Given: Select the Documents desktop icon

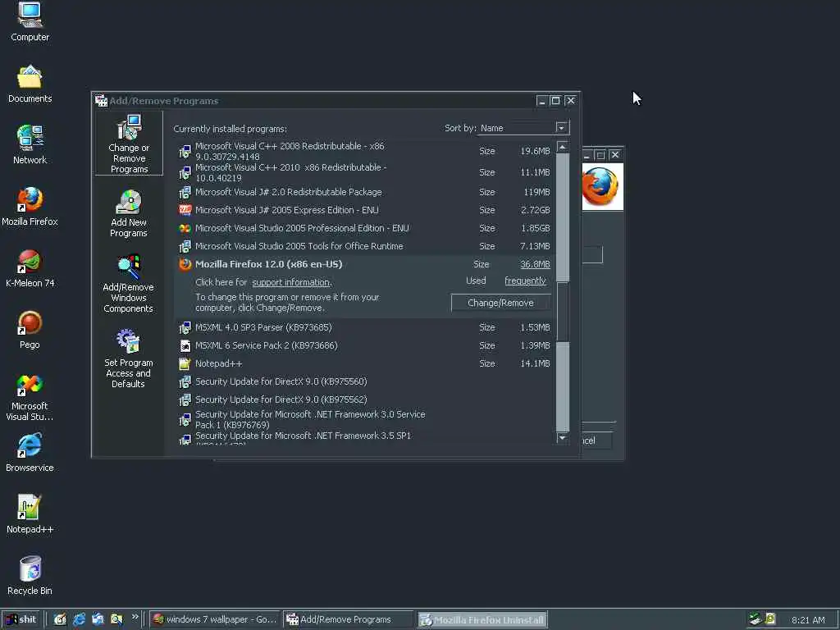Looking at the screenshot, I should tap(30, 84).
